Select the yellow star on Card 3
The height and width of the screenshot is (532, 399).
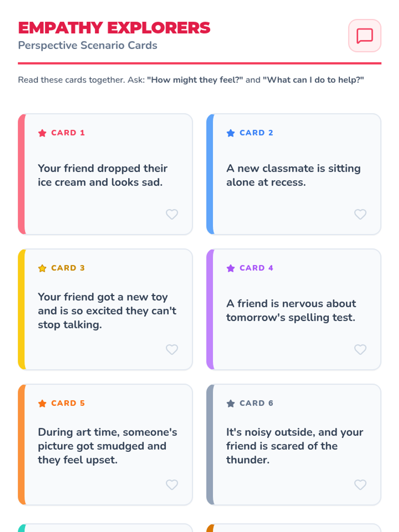coord(42,268)
